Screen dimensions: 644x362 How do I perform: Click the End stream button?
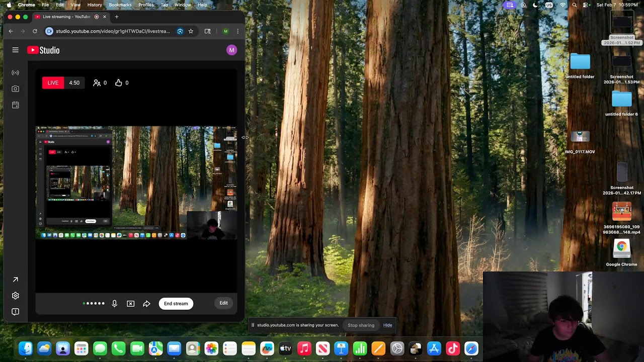point(176,304)
